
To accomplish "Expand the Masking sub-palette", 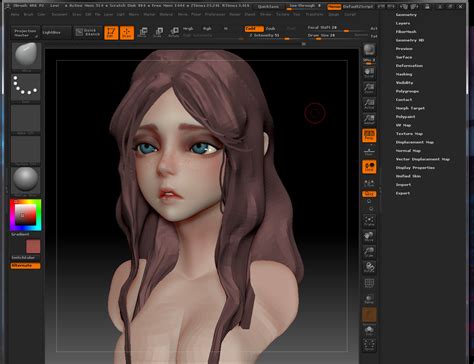I will click(x=404, y=74).
